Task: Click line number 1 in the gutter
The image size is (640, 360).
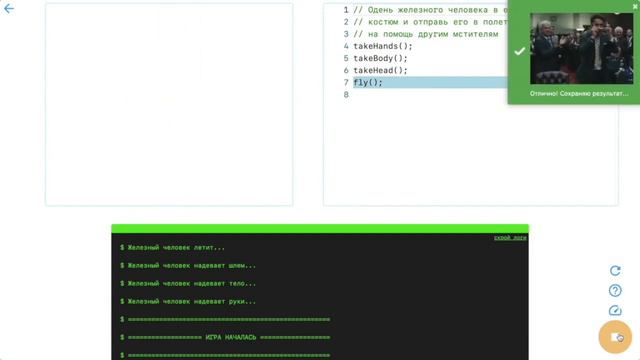Action: (346, 10)
